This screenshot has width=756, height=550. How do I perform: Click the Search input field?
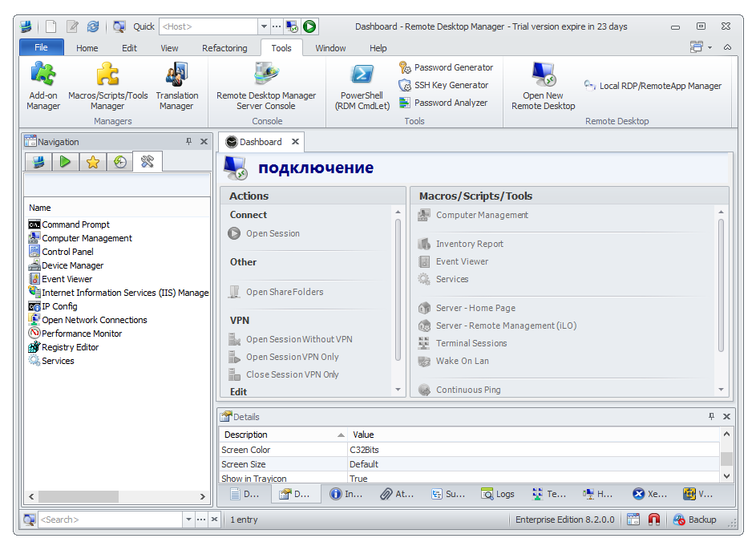click(111, 520)
